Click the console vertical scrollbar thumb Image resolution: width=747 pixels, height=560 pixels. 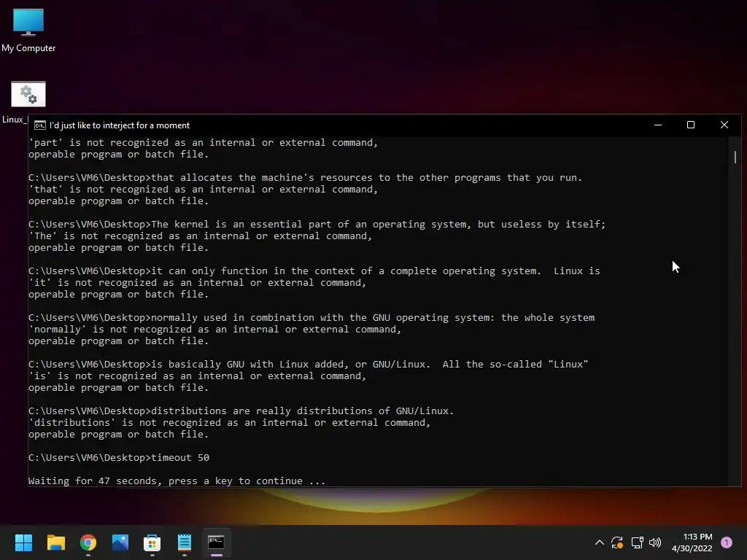735,157
